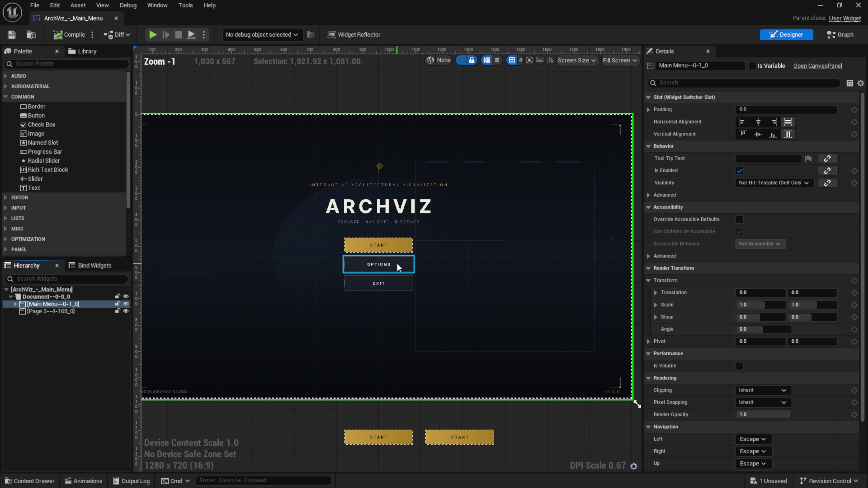Image resolution: width=868 pixels, height=488 pixels.
Task: Click the find debug object icon
Action: point(311,35)
